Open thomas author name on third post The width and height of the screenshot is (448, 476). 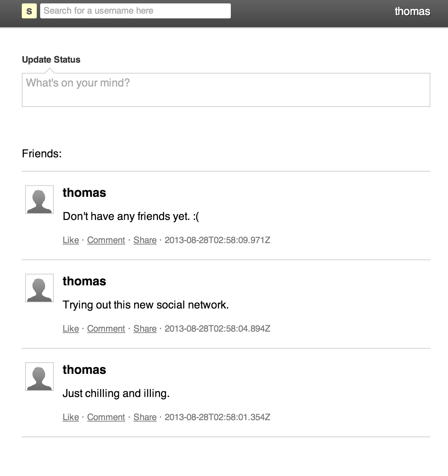84,370
